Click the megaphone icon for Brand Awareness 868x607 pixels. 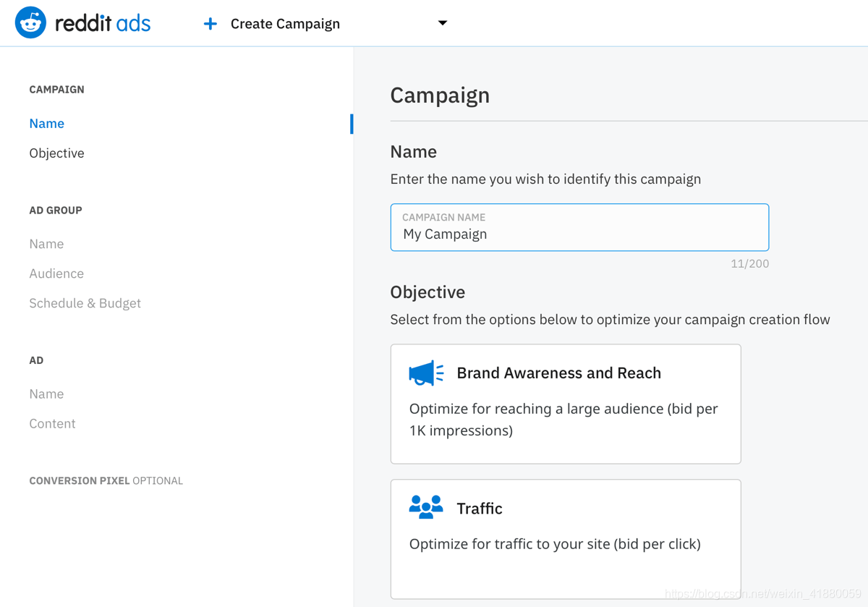point(426,373)
